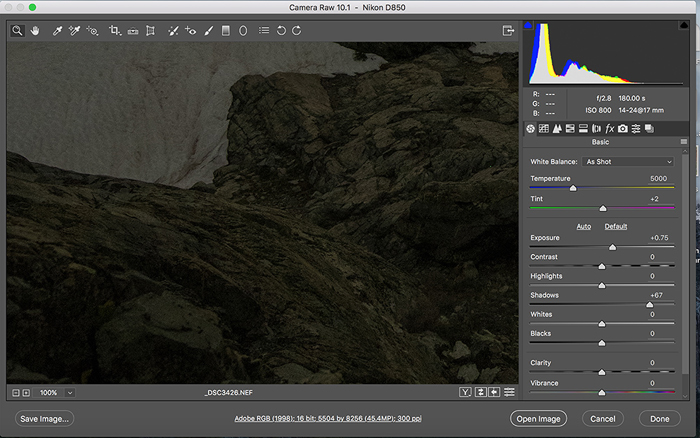Activate the Crop tool
700x438 pixels.
[x=115, y=31]
